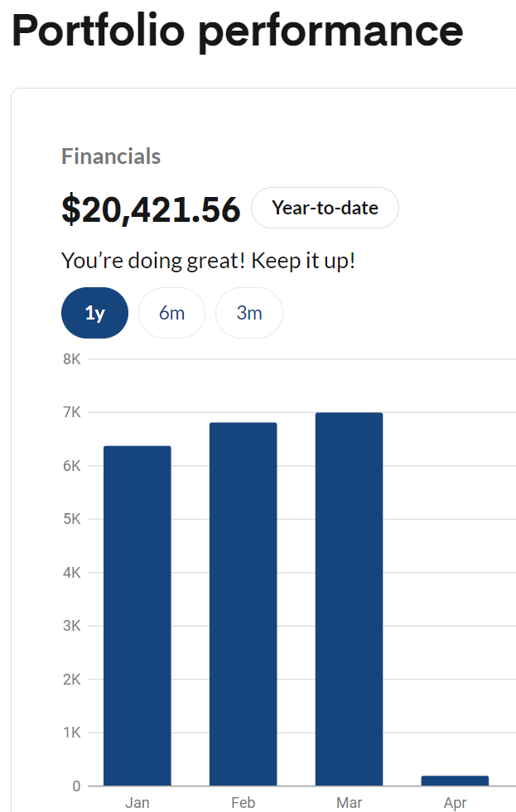Viewport: 516px width, 812px height.
Task: Click the Year-to-date button
Action: [x=325, y=208]
